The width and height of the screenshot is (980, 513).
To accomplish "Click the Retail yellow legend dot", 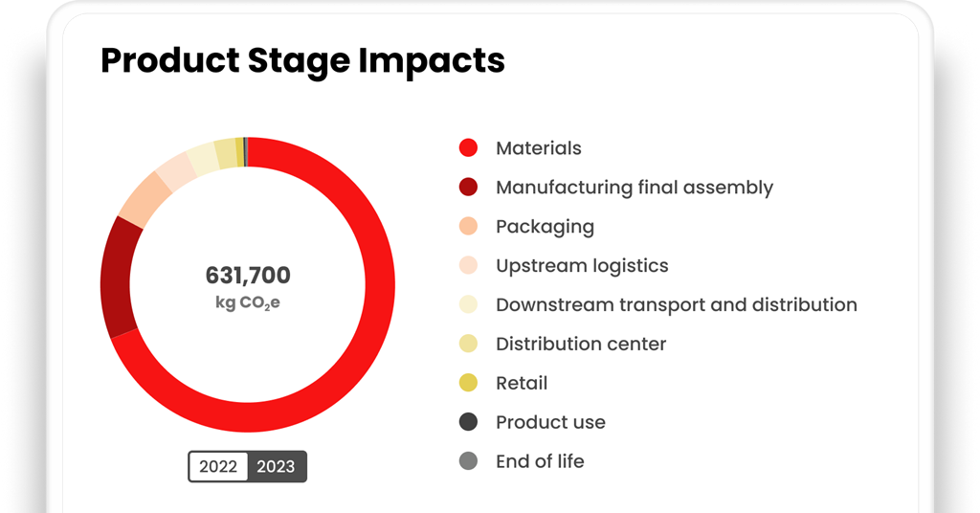I will click(x=468, y=383).
